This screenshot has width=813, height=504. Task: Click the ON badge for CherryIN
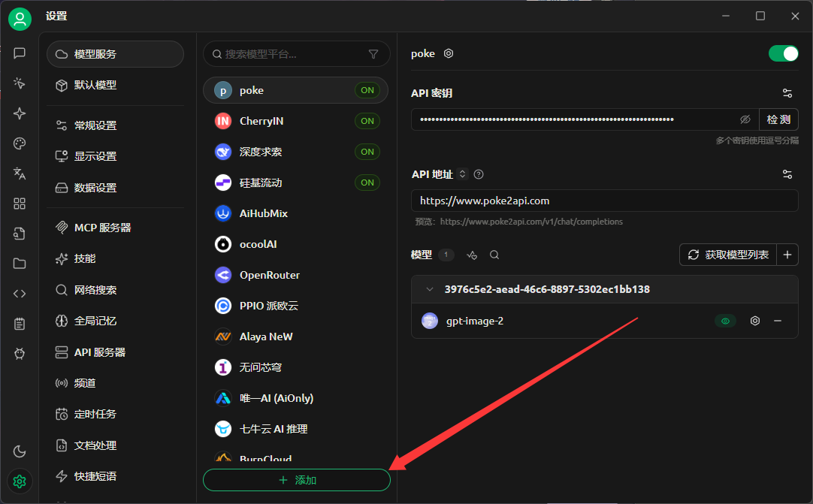point(367,121)
